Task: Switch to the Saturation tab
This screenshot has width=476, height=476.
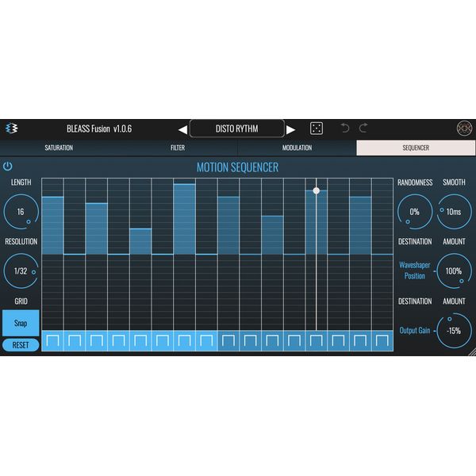Action: (x=59, y=148)
